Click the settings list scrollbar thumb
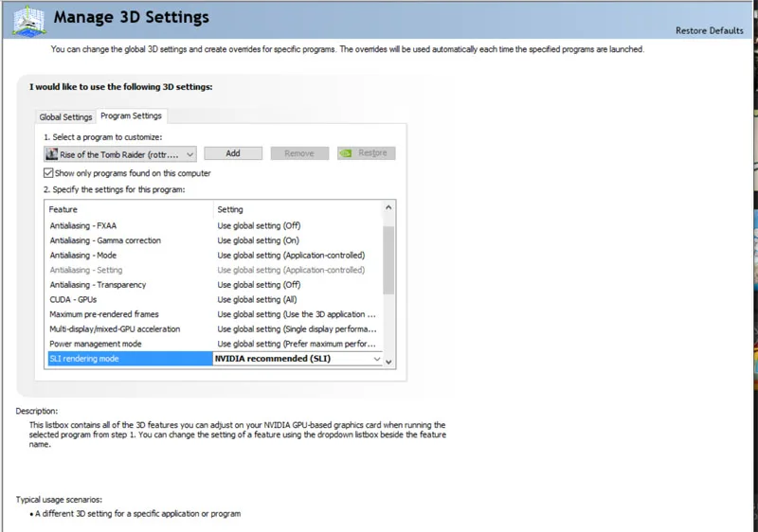This screenshot has height=532, width=758. [x=388, y=257]
